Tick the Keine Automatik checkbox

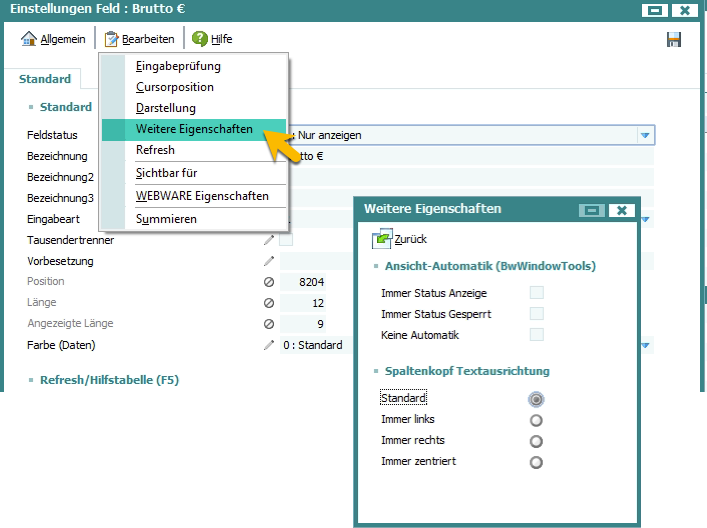537,335
